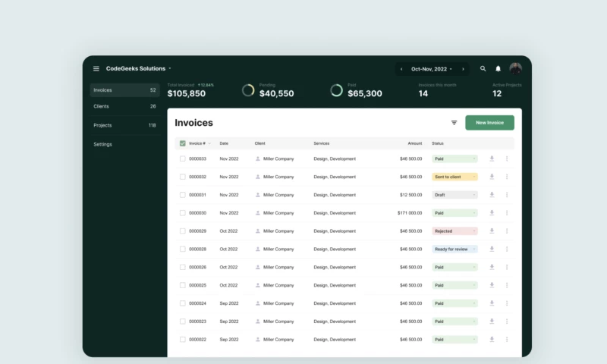Viewport: 607px width, 364px height.
Task: Open more options for invoice 0000026
Action: click(507, 267)
